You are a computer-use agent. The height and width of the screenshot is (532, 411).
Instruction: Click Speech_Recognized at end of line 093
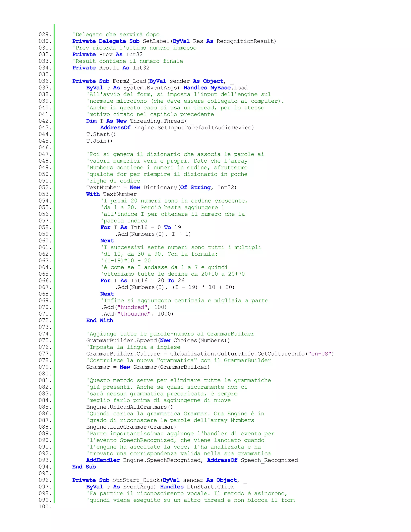click(269, 460)
